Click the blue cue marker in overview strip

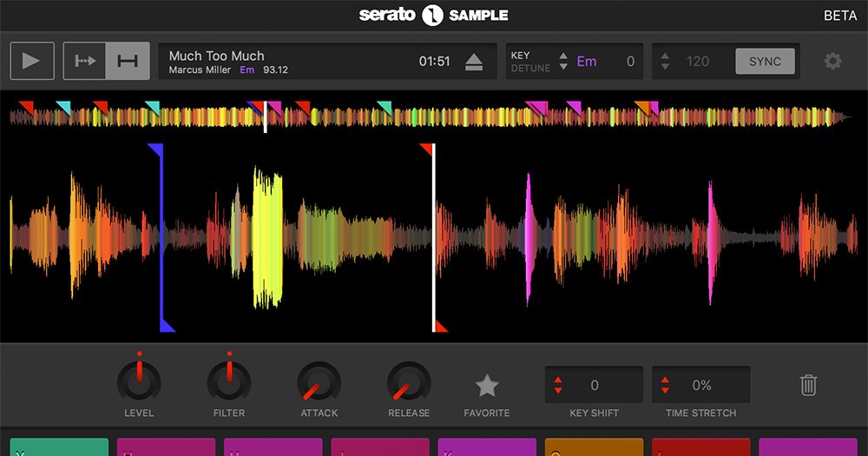tap(253, 106)
